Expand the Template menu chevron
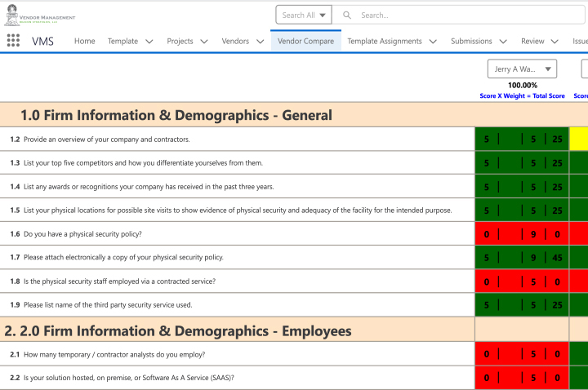Image resolution: width=588 pixels, height=390 pixels. [x=149, y=42]
